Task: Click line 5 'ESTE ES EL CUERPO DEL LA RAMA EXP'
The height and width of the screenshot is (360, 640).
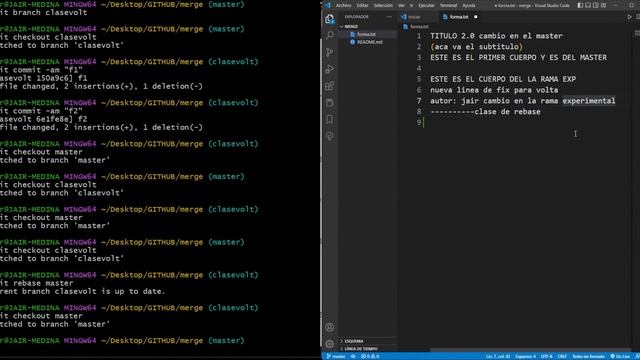Action: pyautogui.click(x=503, y=79)
